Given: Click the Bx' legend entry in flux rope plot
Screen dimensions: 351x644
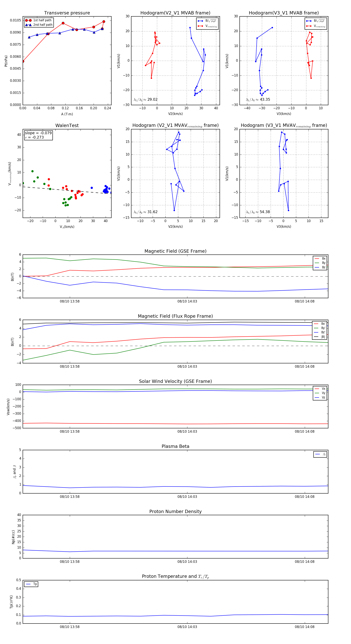Looking at the screenshot, I should pos(320,324).
